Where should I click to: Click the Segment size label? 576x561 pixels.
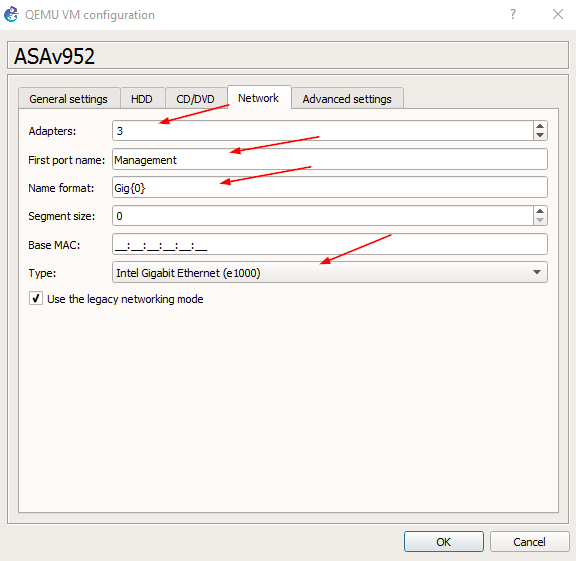coord(61,216)
